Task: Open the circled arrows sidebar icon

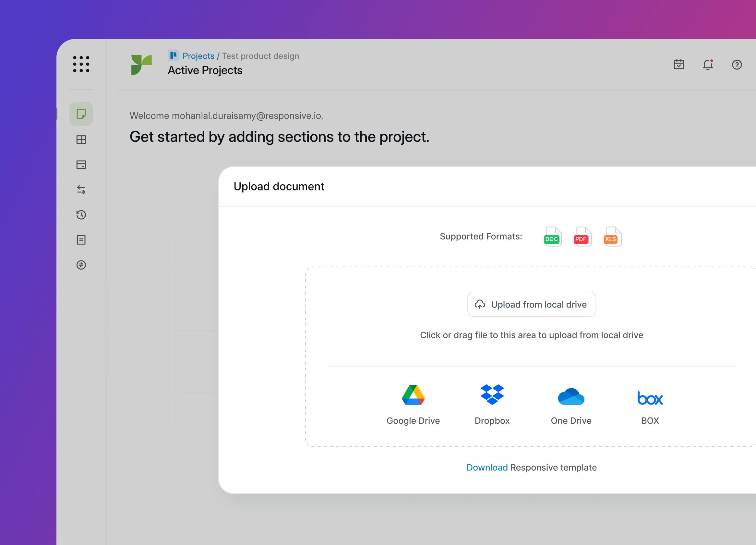Action: click(81, 265)
